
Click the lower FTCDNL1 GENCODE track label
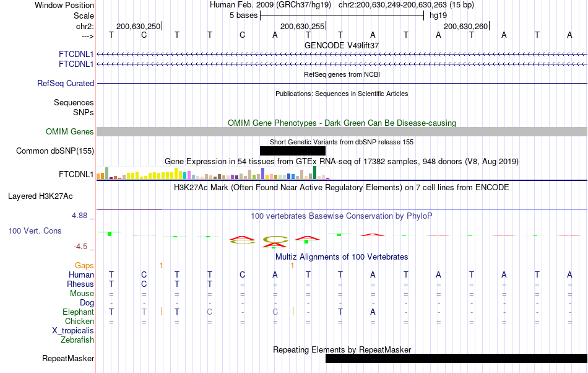[x=76, y=64]
